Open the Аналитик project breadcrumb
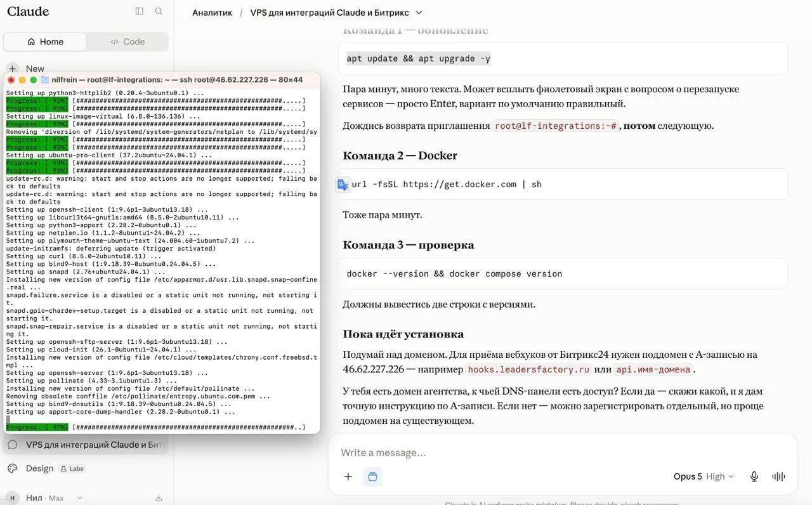Viewport: 812px width, 505px height. pos(212,13)
